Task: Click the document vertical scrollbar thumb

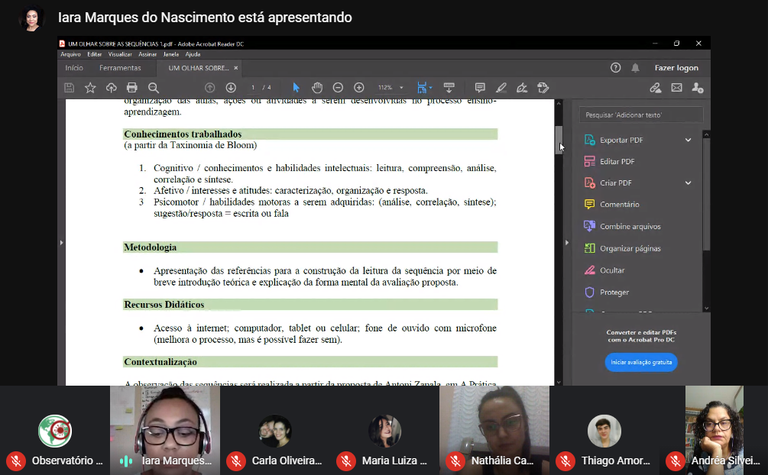Action: pos(559,140)
